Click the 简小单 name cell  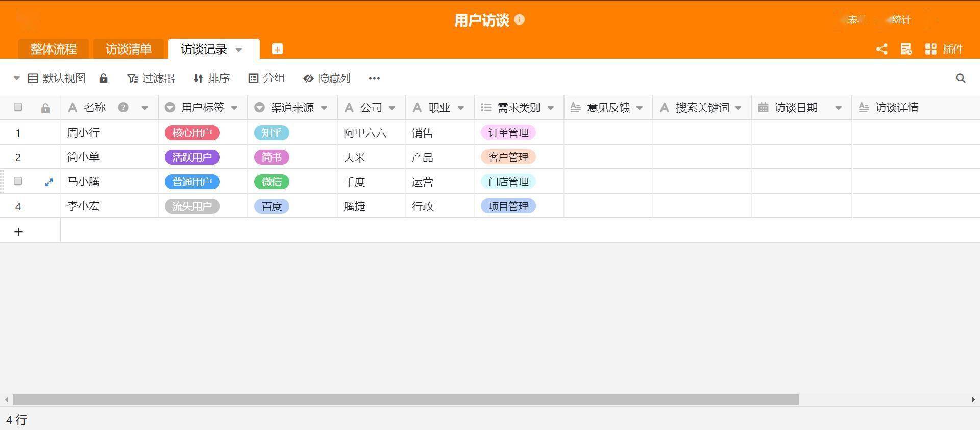[x=109, y=157]
